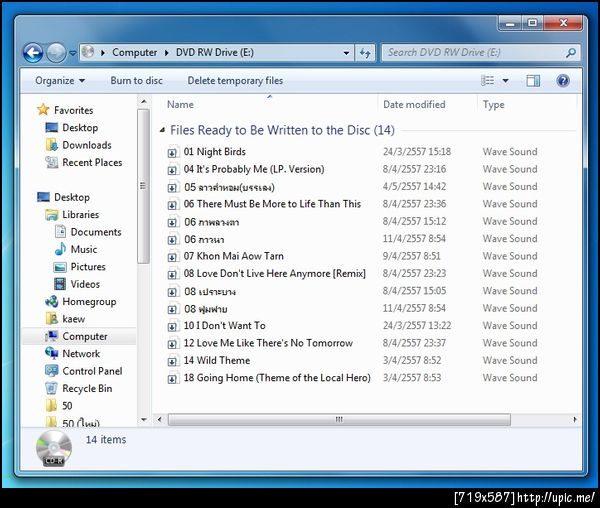Change view with the view icon
Screen dimensions: 600x508
(488, 81)
